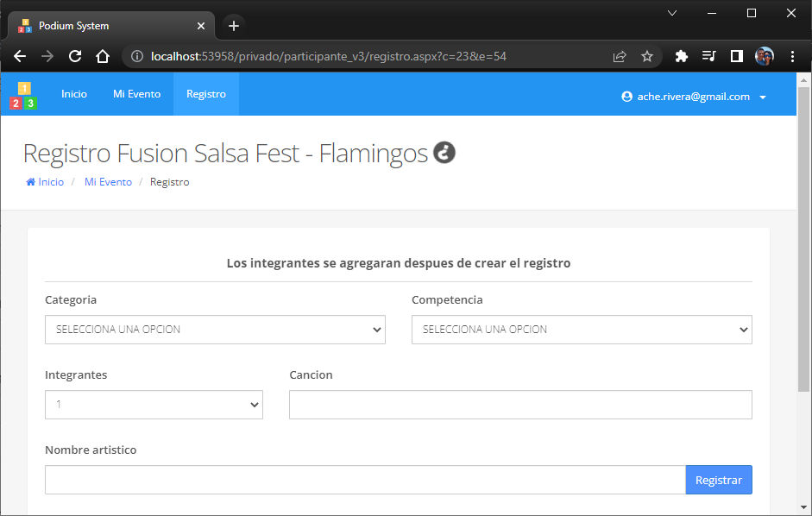The height and width of the screenshot is (516, 812).
Task: Expand the Categoria dropdown
Action: (215, 330)
